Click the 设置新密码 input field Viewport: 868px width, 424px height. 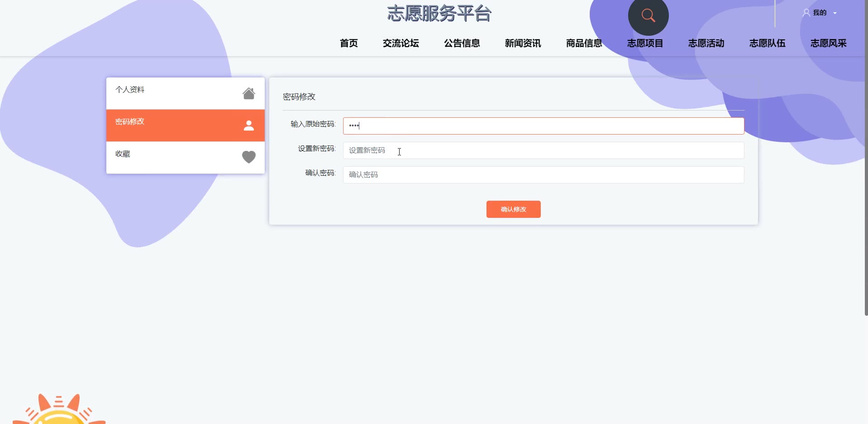click(544, 150)
